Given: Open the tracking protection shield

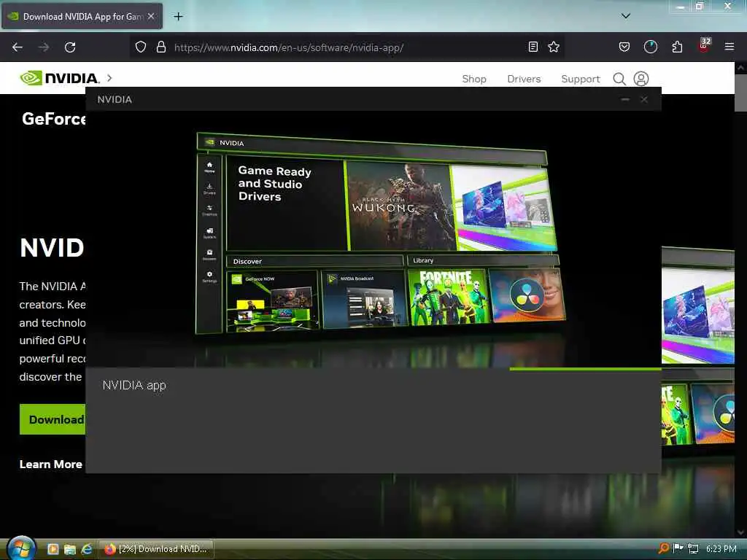Looking at the screenshot, I should 141,47.
